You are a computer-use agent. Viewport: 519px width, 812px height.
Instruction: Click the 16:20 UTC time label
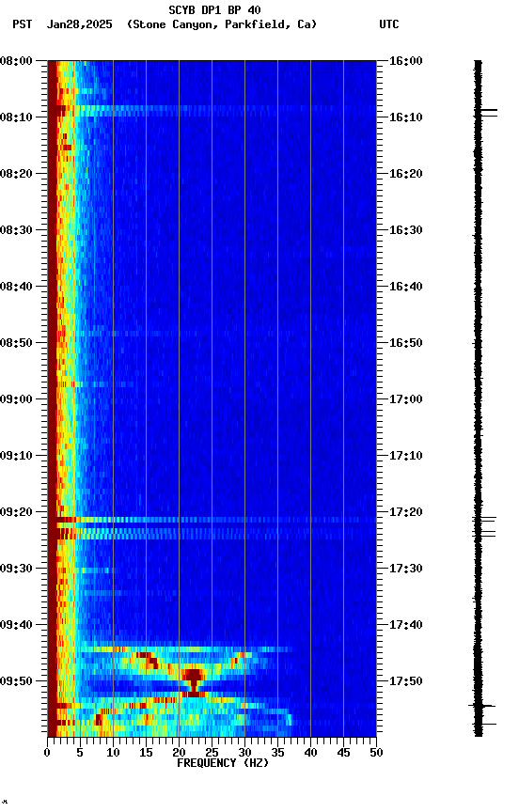coord(405,174)
